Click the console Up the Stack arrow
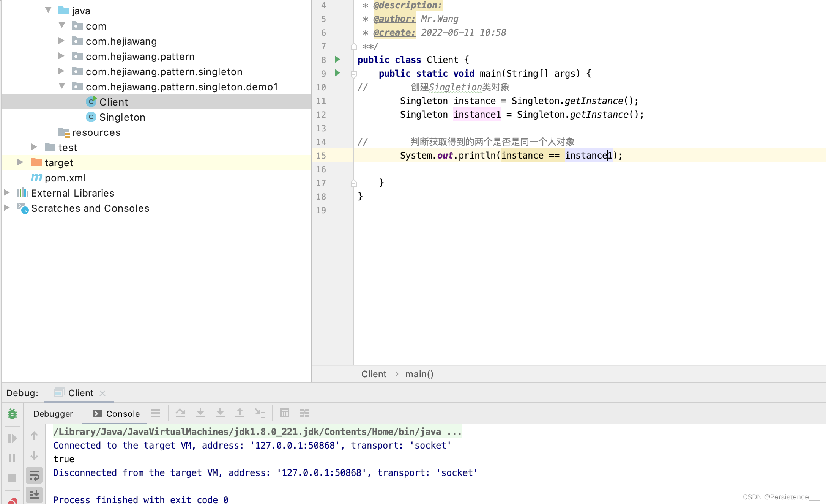This screenshot has width=826, height=504. [34, 436]
